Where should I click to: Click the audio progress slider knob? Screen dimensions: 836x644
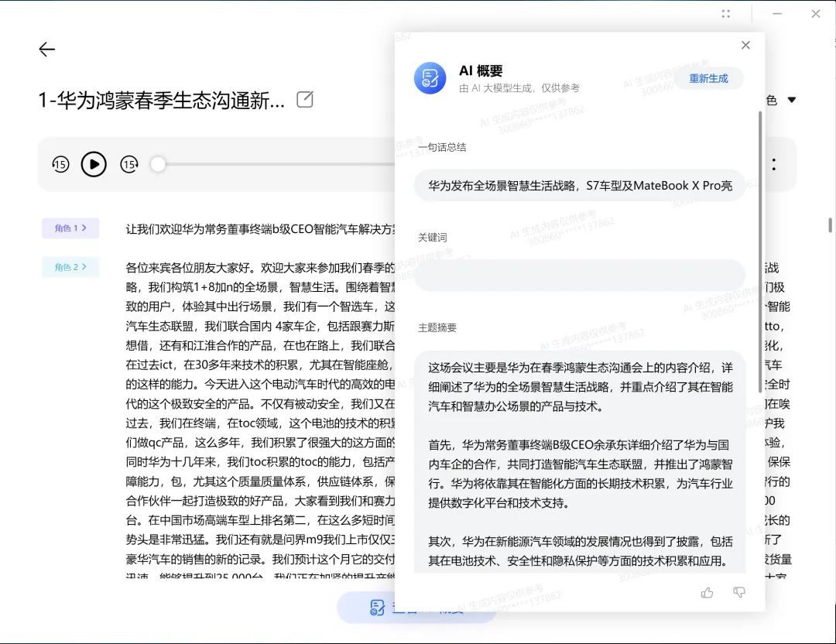(x=158, y=164)
